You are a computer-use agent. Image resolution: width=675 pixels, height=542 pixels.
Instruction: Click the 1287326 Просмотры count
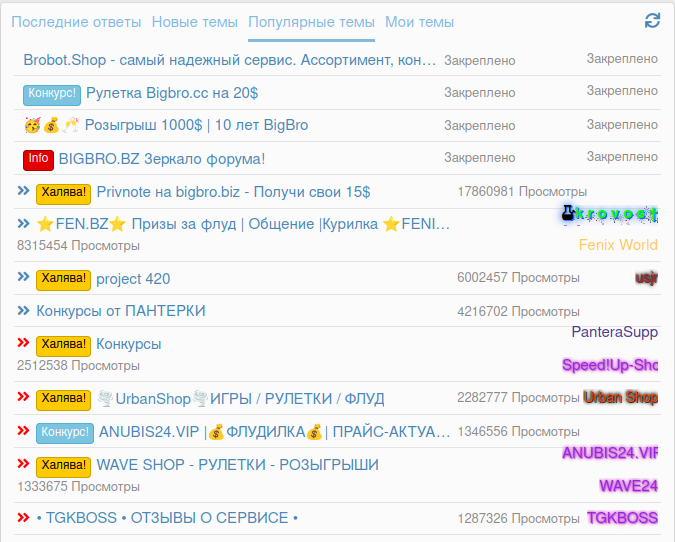[518, 518]
